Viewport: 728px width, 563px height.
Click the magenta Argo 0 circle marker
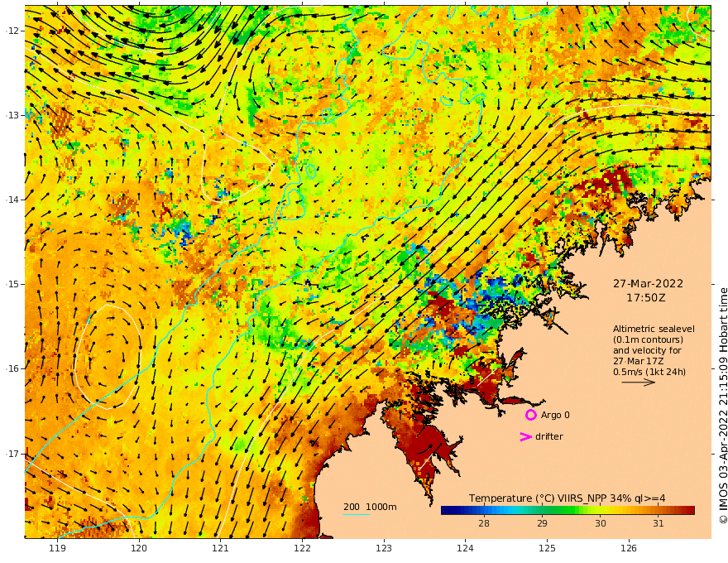click(x=530, y=415)
